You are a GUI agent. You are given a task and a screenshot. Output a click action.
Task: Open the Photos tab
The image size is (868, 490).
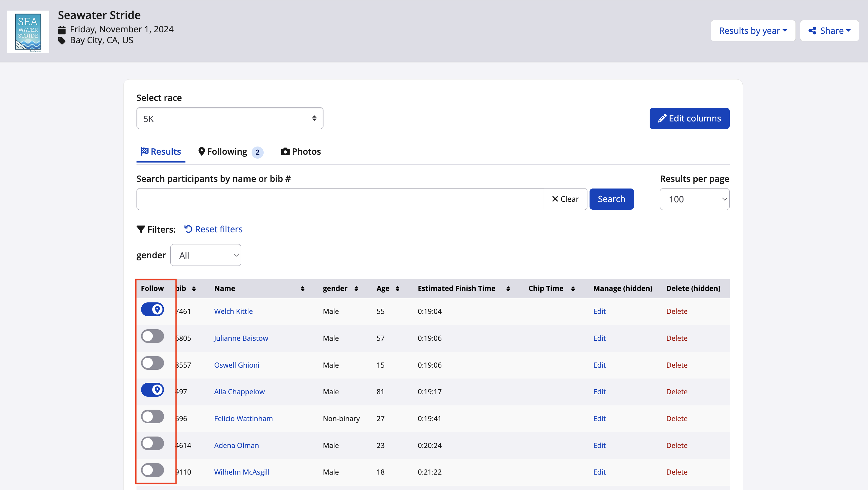pyautogui.click(x=301, y=152)
